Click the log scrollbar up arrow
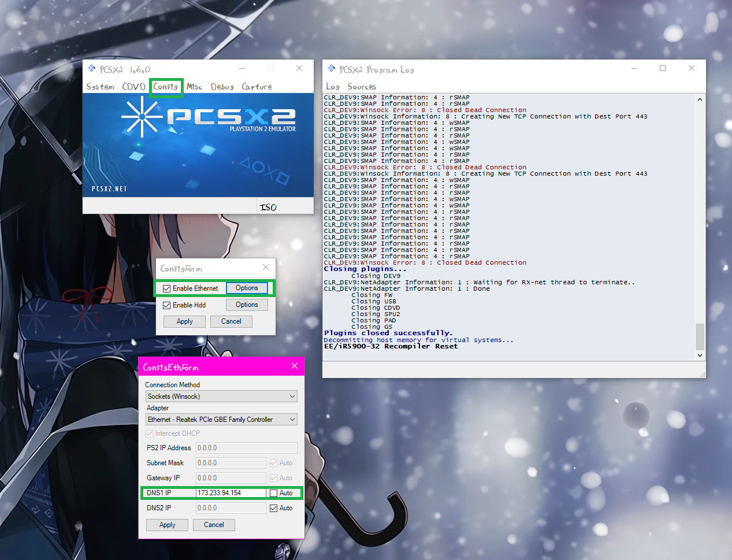This screenshot has width=732, height=560. pyautogui.click(x=700, y=99)
